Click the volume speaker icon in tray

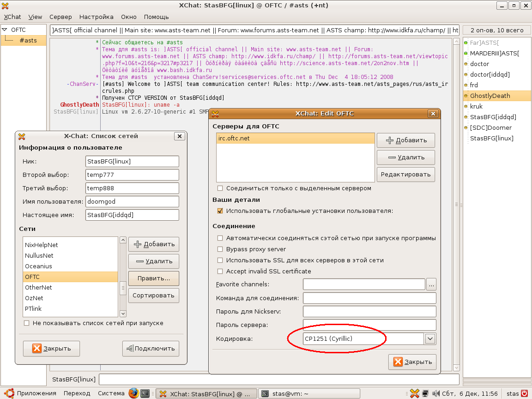[x=435, y=393]
